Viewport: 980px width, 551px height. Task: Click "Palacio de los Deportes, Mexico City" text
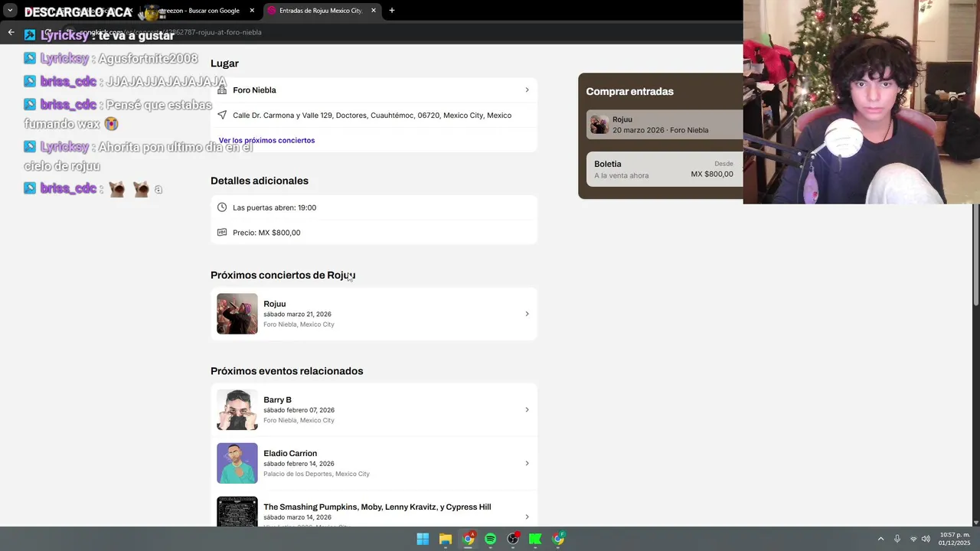point(316,474)
